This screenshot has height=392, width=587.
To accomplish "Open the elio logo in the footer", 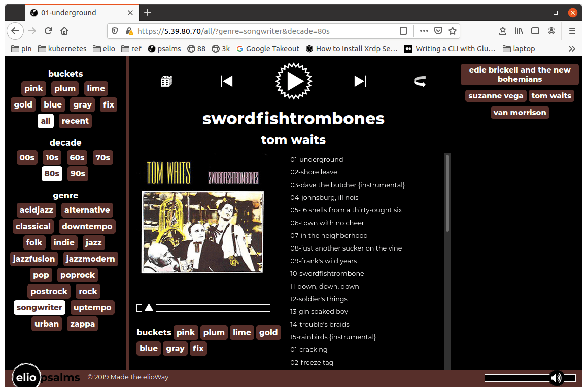I will click(26, 377).
